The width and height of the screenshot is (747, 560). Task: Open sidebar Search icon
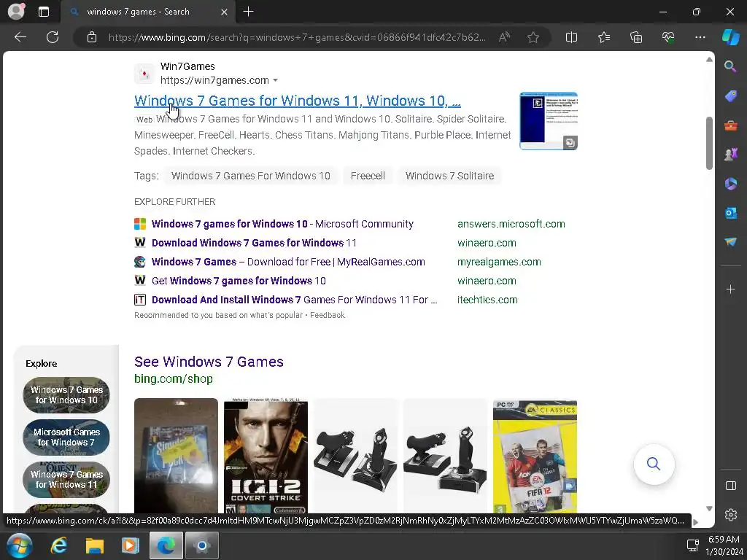click(x=730, y=66)
